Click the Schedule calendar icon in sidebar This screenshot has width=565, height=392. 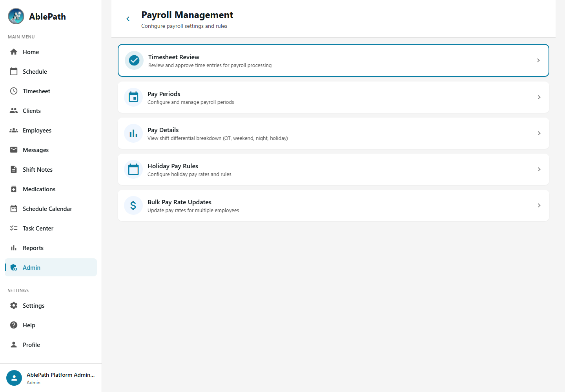tap(14, 71)
